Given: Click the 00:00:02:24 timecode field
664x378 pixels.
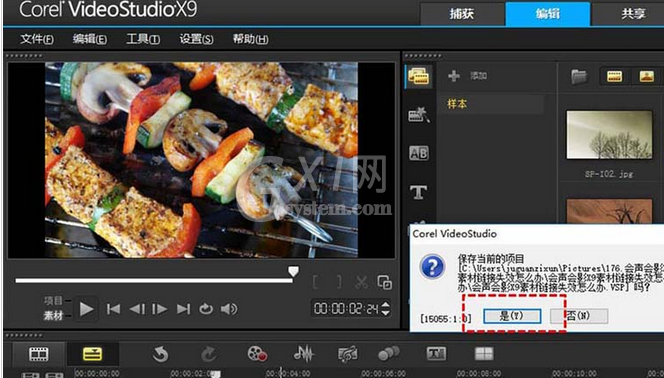Looking at the screenshot, I should (x=346, y=309).
